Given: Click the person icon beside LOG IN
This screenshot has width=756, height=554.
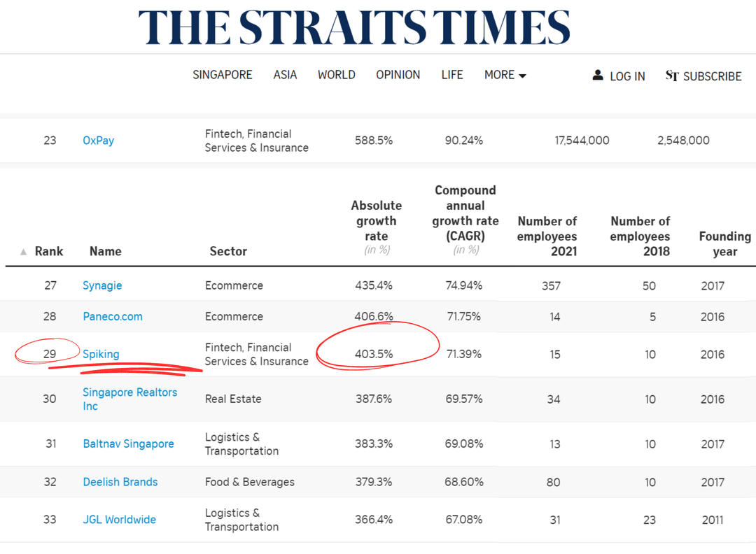Looking at the screenshot, I should pos(598,76).
